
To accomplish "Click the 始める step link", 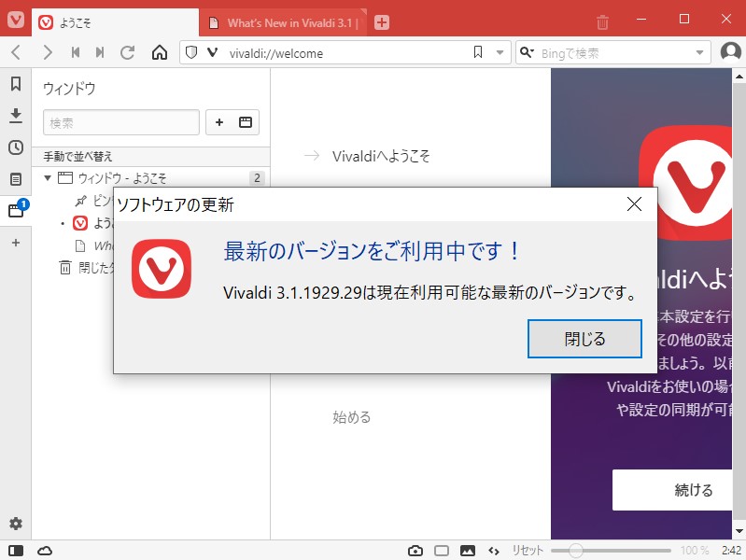I will pyautogui.click(x=352, y=417).
